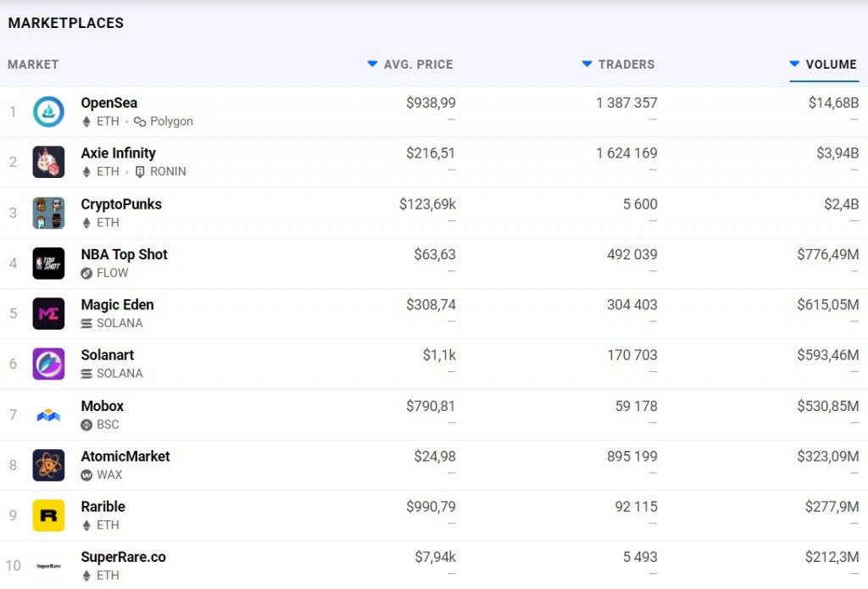
Task: Click the RONIN chain label under Axie Infinity
Action: pos(167,171)
